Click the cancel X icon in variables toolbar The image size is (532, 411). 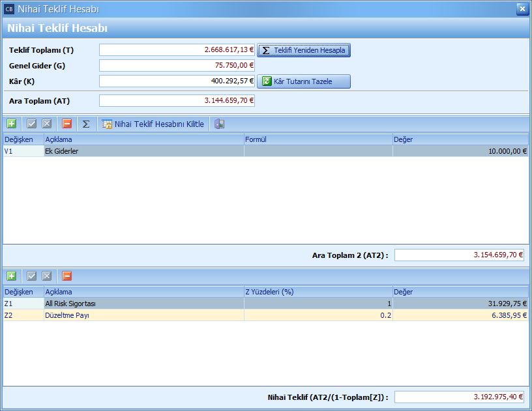[47, 124]
